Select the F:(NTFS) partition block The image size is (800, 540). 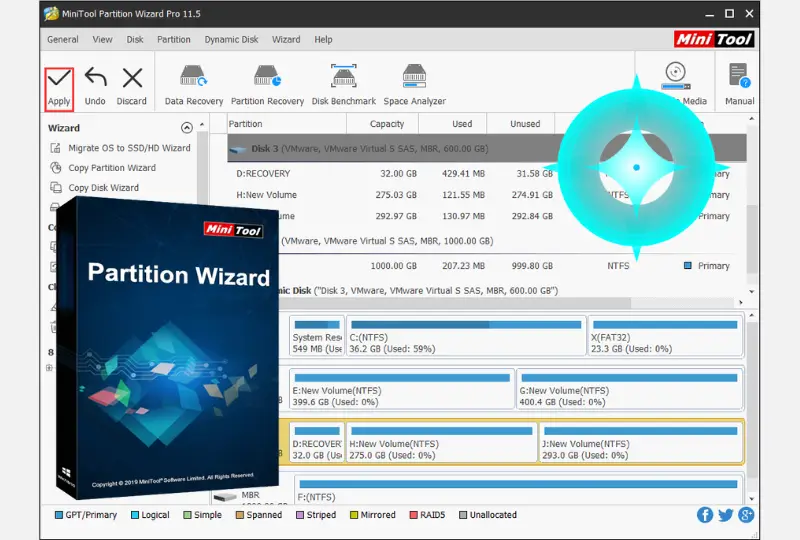click(518, 489)
